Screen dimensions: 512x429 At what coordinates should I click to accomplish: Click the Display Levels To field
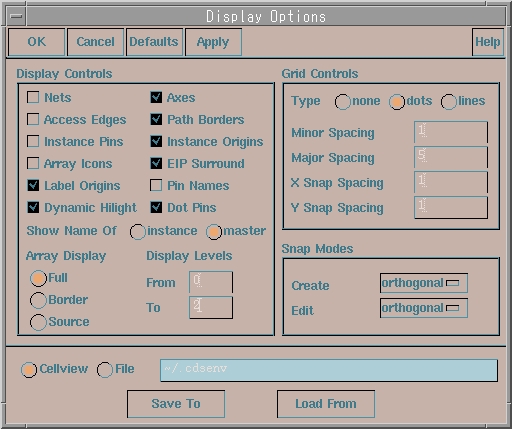(211, 307)
